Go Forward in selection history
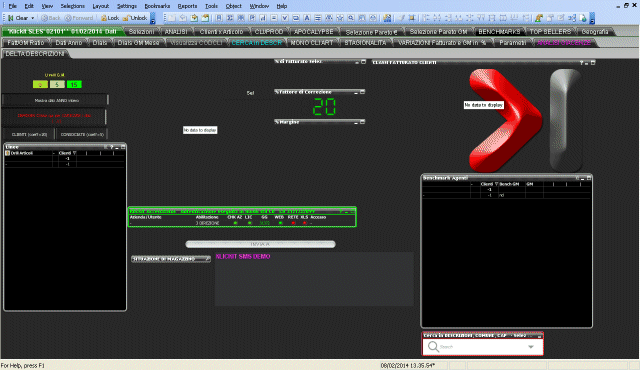 [79, 18]
